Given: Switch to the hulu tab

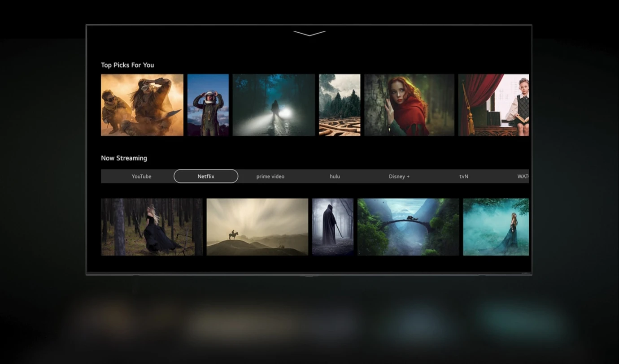Looking at the screenshot, I should coord(335,176).
